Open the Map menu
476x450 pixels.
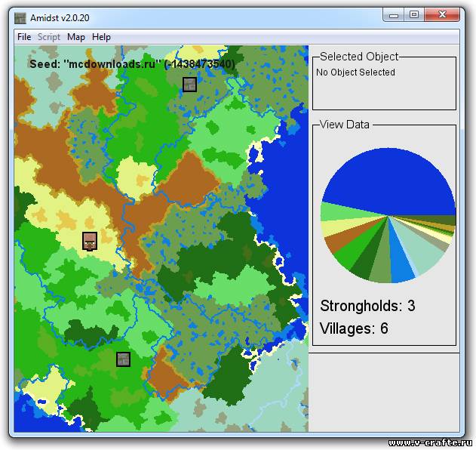pos(76,37)
